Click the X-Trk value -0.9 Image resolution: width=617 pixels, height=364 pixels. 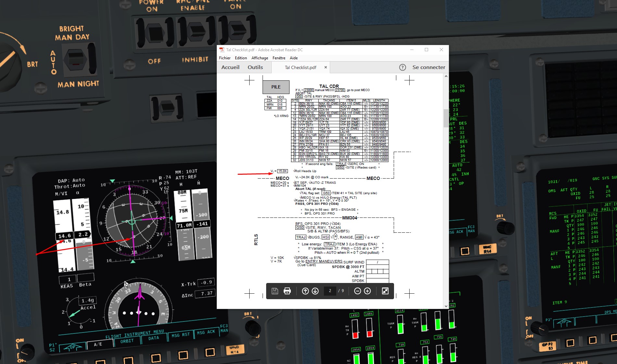[206, 282]
